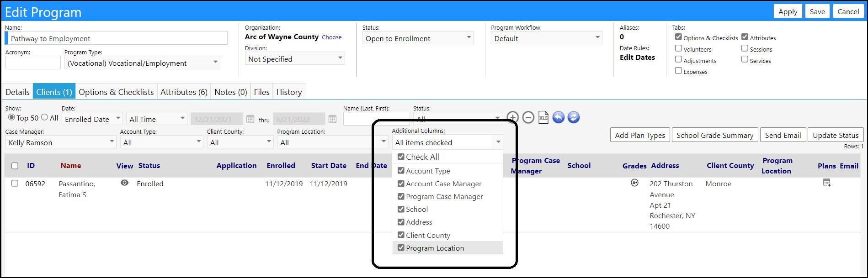Switch to the Clients (1) tab
The height and width of the screenshot is (278, 868).
point(54,92)
